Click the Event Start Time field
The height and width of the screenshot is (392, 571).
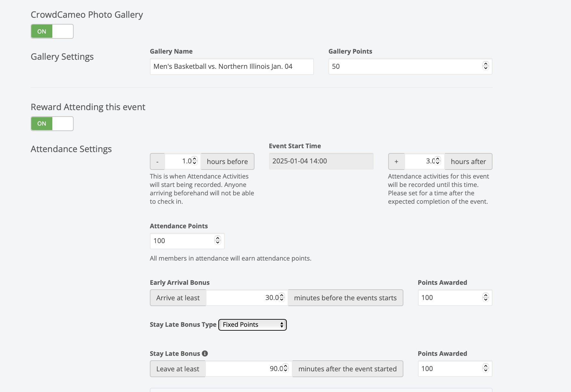[321, 161]
